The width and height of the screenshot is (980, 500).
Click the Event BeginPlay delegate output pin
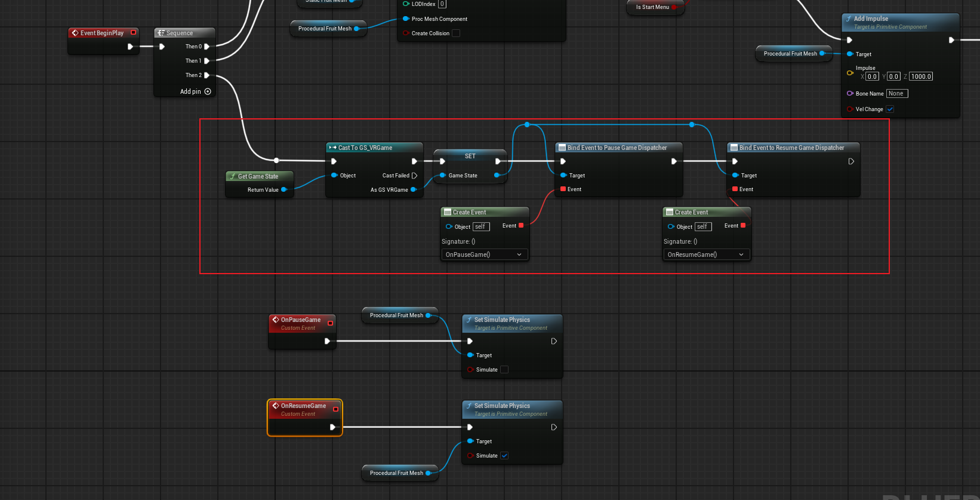click(x=133, y=32)
